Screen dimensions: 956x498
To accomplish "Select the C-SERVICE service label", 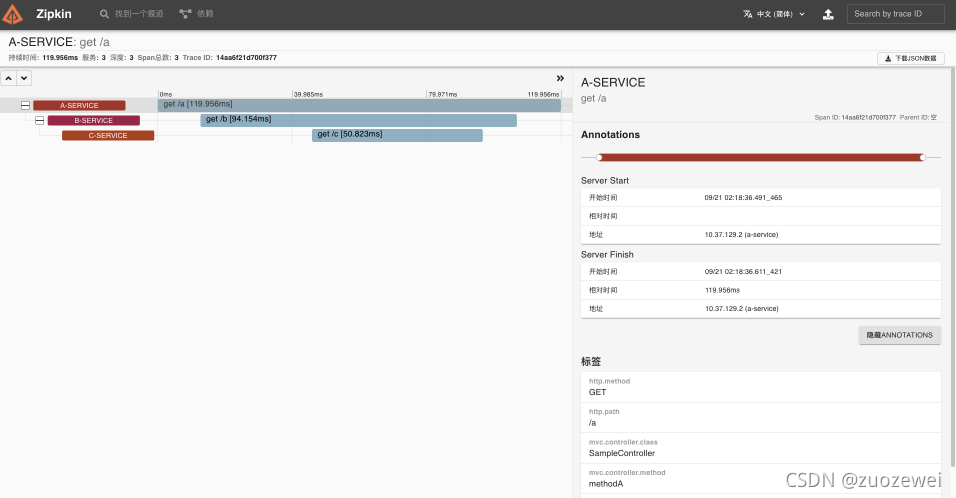I will (x=108, y=135).
